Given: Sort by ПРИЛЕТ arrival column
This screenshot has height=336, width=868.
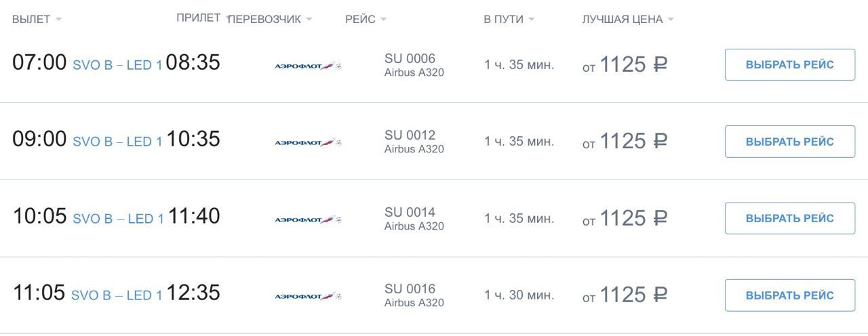Looking at the screenshot, I should (201, 18).
